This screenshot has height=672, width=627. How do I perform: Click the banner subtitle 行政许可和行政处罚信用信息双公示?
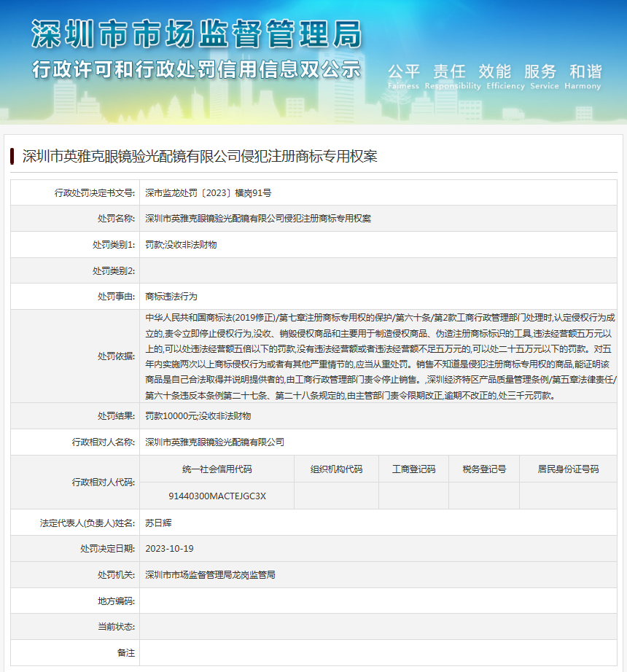[196, 69]
